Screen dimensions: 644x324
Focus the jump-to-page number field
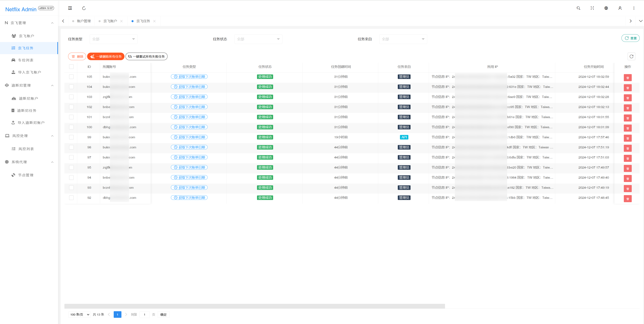tap(144, 315)
